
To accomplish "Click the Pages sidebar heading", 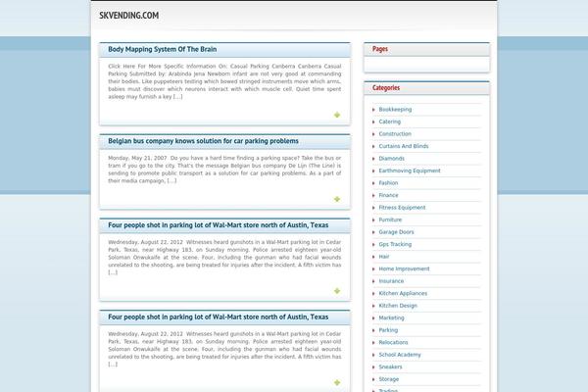I will (x=380, y=49).
